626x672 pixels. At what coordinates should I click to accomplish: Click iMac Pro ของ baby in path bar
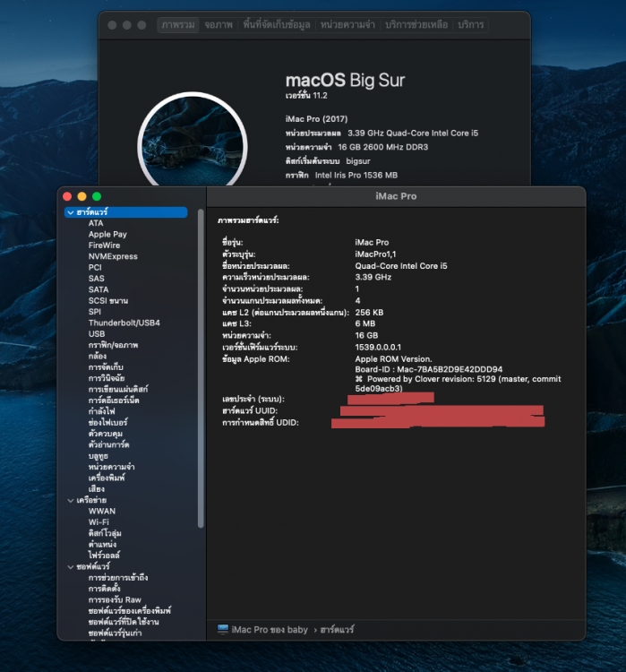click(270, 630)
